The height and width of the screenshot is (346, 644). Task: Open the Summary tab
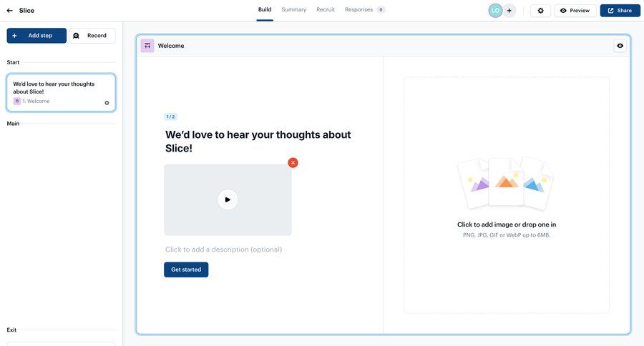point(293,10)
